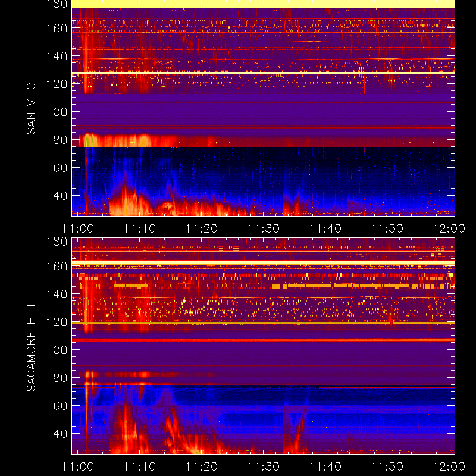
Task: Click the 12:00 time label under Sagamore Hill plot
Action: (x=449, y=466)
